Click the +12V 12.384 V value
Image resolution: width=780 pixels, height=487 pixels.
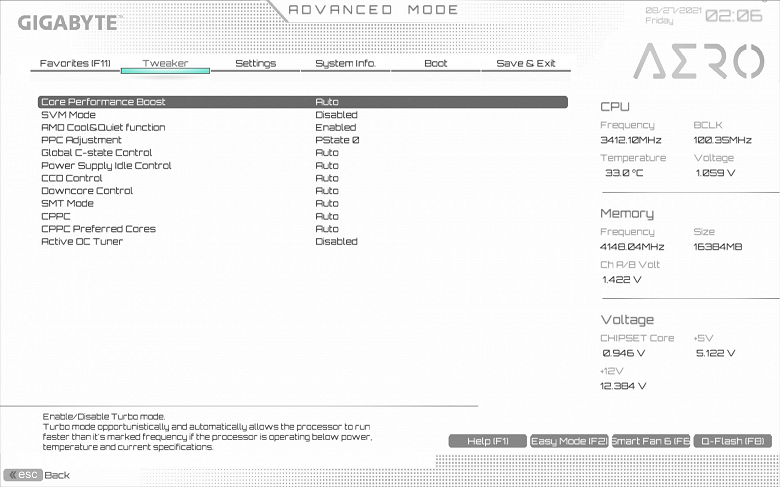623,386
